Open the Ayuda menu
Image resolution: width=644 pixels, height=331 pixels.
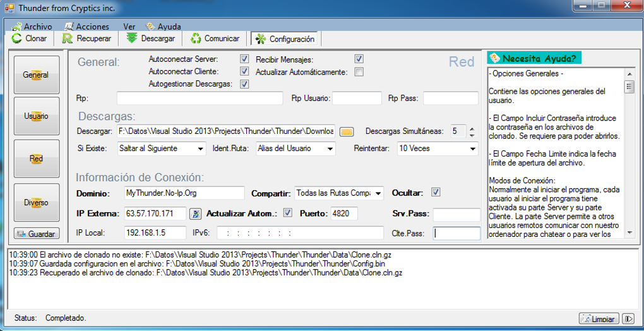(164, 27)
